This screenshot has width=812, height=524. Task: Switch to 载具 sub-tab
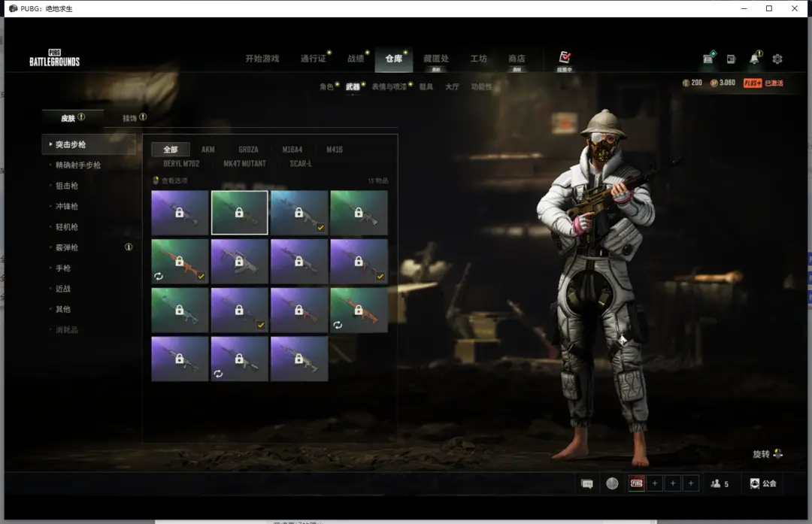(426, 86)
